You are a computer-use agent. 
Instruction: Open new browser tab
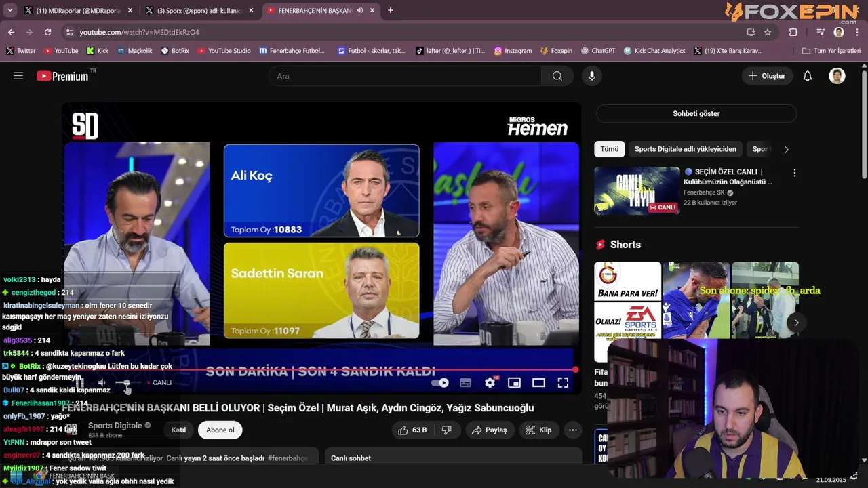tap(390, 10)
